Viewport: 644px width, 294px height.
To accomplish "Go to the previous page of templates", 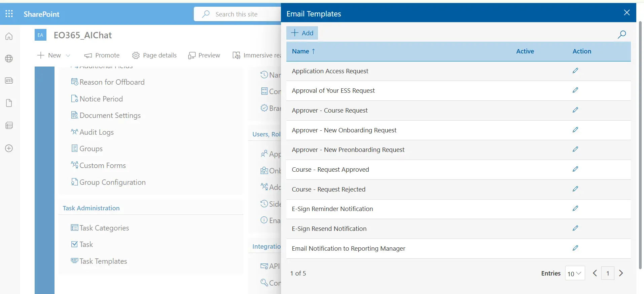I will point(595,273).
